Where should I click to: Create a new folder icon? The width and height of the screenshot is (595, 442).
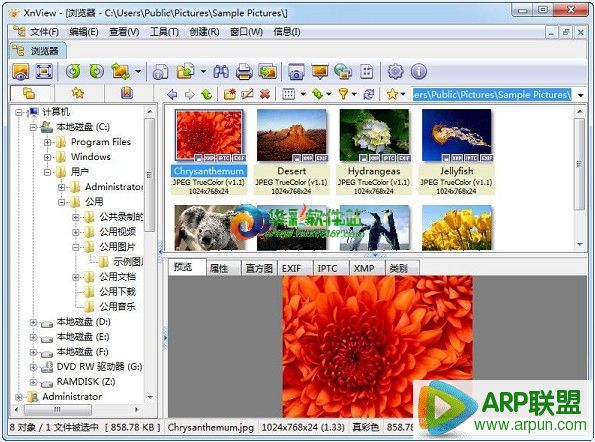230,94
